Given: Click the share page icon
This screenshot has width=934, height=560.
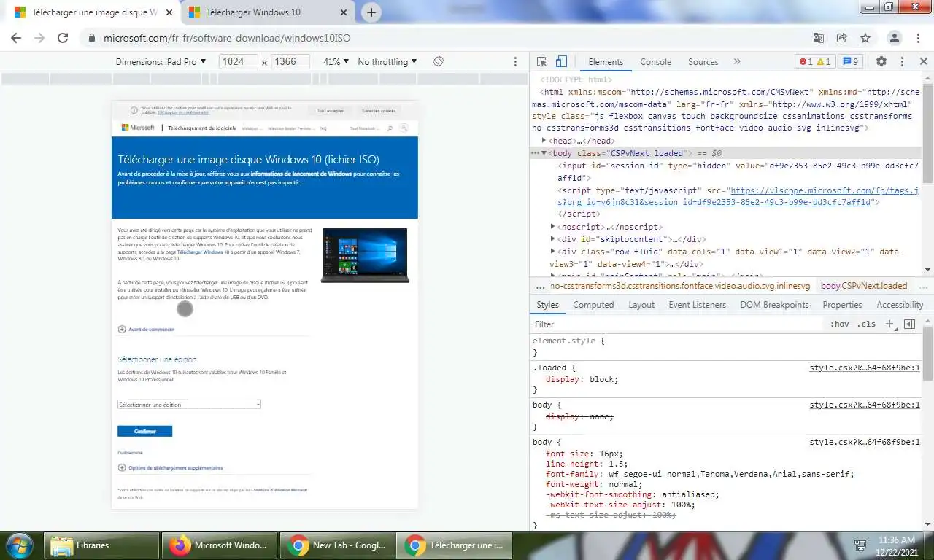Looking at the screenshot, I should pyautogui.click(x=842, y=38).
